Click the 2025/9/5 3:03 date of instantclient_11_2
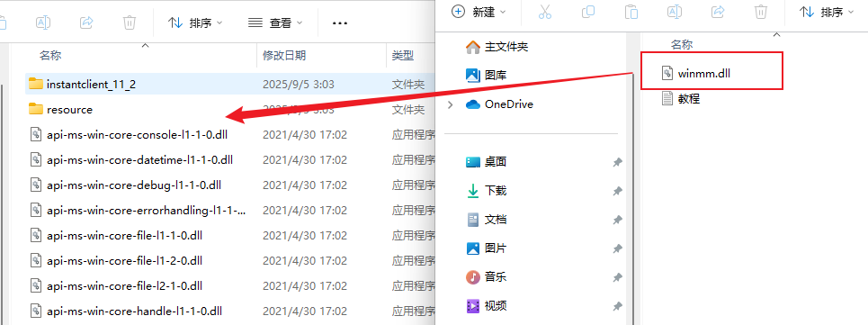The image size is (868, 325). coord(299,84)
